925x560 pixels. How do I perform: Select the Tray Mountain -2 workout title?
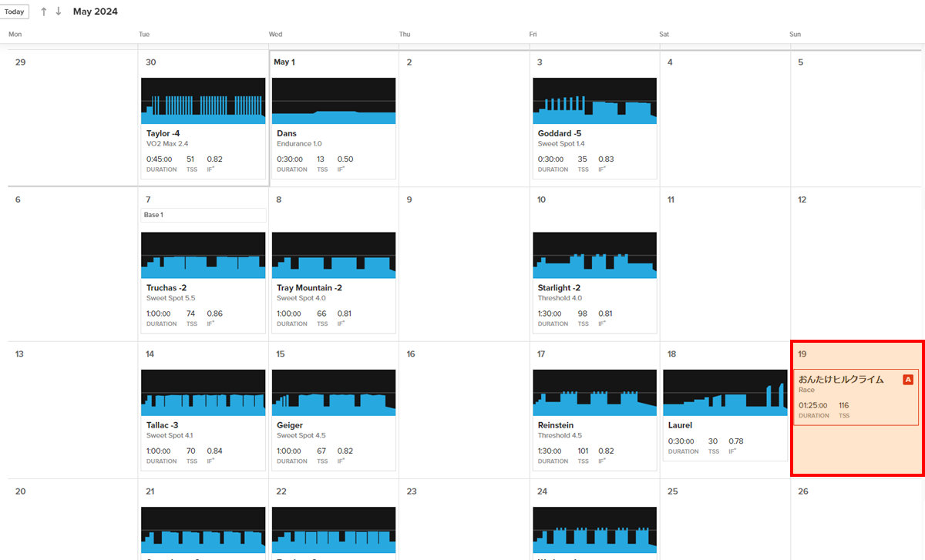click(x=309, y=288)
